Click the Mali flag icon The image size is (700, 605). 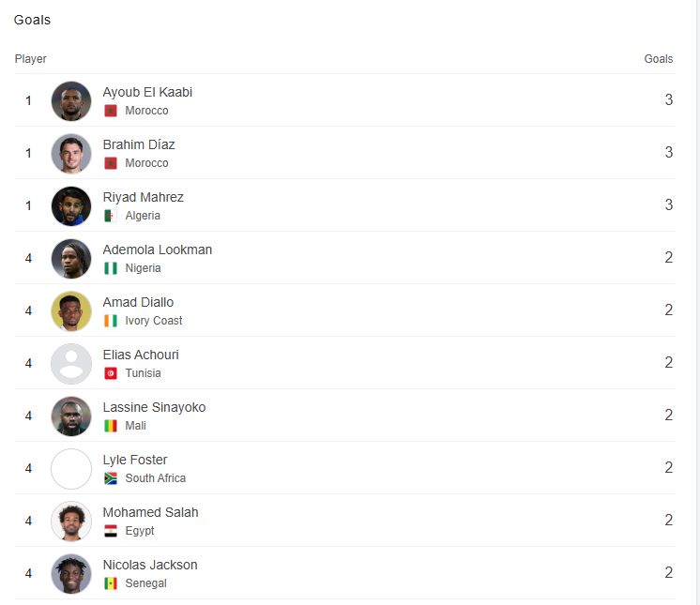pos(111,426)
